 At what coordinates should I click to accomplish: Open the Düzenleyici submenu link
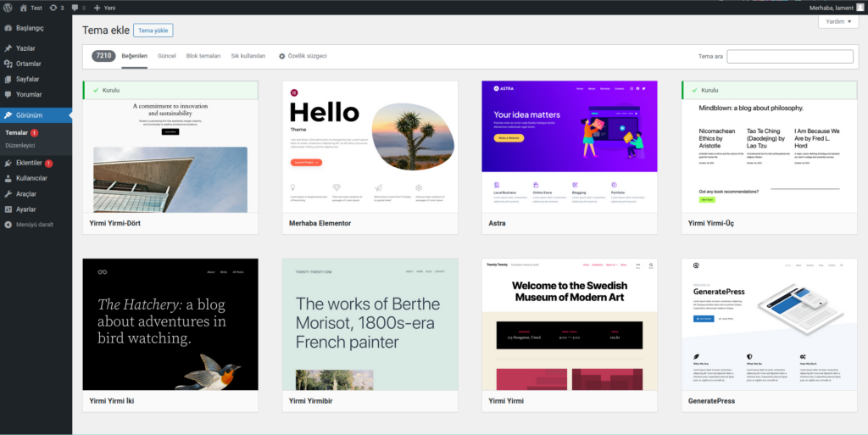(20, 146)
